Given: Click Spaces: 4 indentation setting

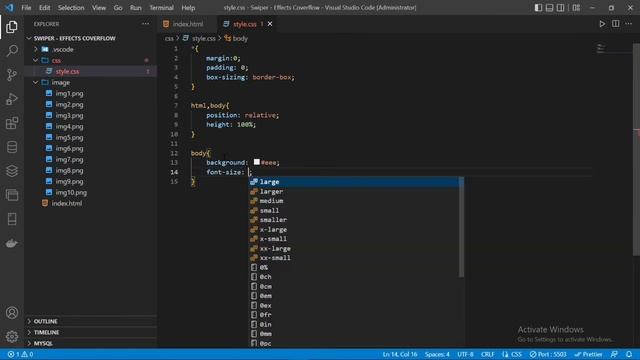Looking at the screenshot, I should pos(437,354).
